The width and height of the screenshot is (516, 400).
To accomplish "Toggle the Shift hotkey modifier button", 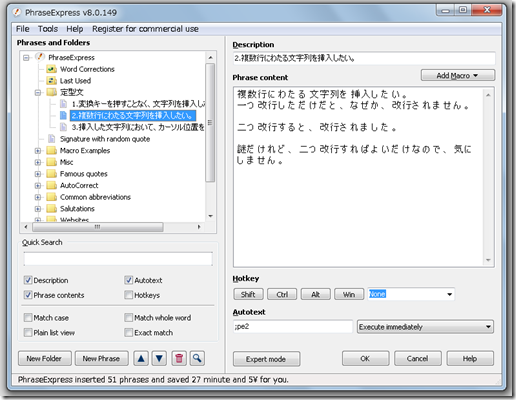I will 248,294.
